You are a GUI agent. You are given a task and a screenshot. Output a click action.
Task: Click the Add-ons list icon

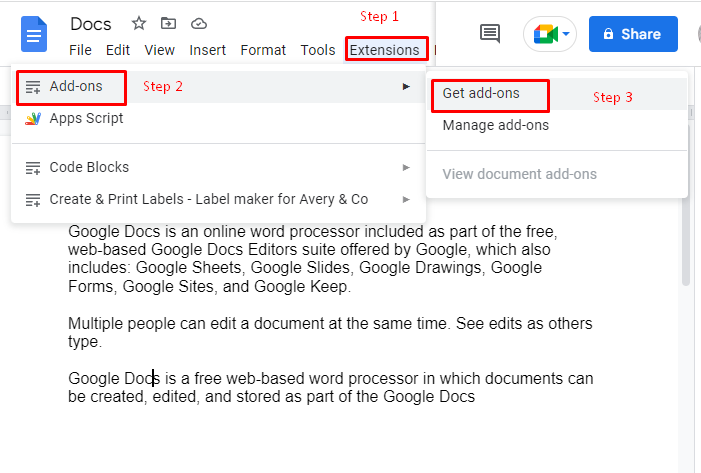coord(33,87)
